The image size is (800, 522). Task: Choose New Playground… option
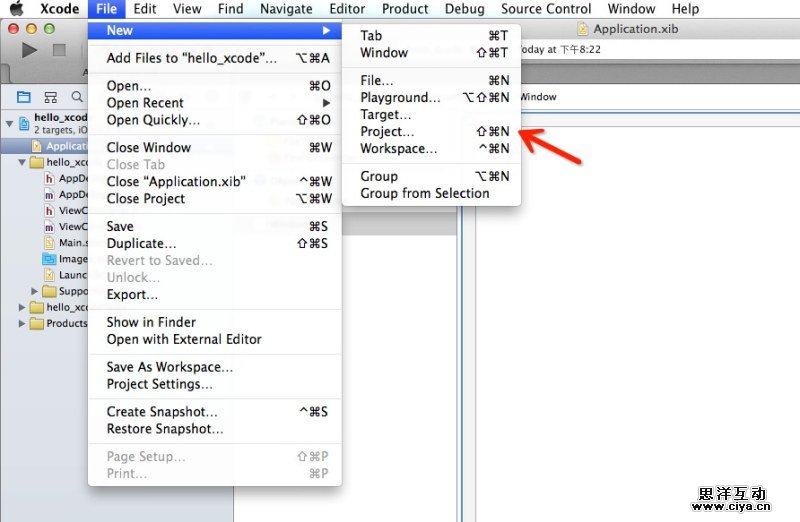(x=431, y=97)
